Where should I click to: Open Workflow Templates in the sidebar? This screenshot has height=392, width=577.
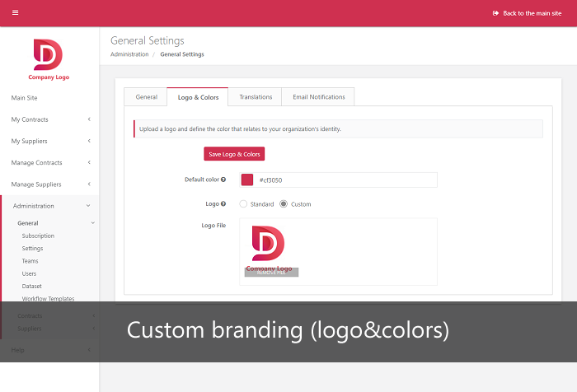click(48, 299)
